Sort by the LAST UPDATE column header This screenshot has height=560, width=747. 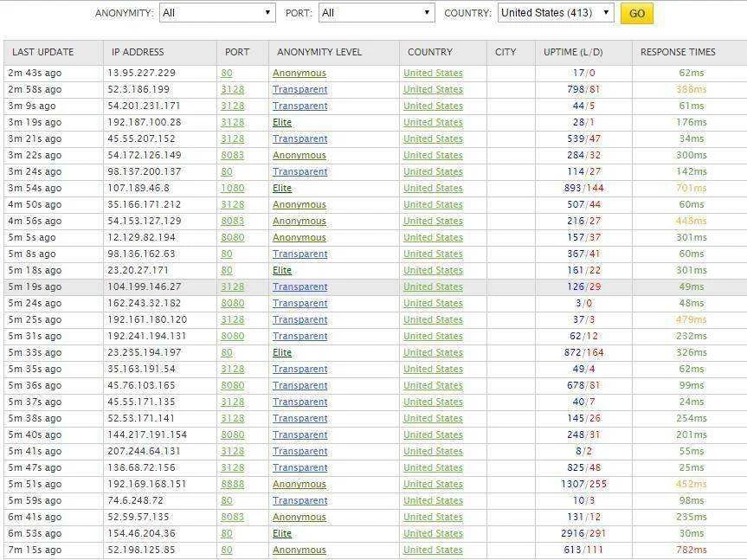pyautogui.click(x=43, y=52)
